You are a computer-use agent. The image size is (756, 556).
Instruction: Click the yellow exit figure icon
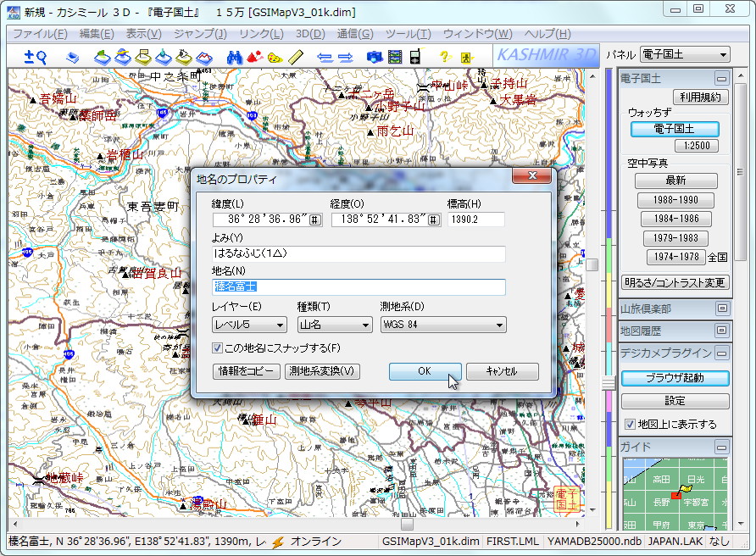point(466,58)
